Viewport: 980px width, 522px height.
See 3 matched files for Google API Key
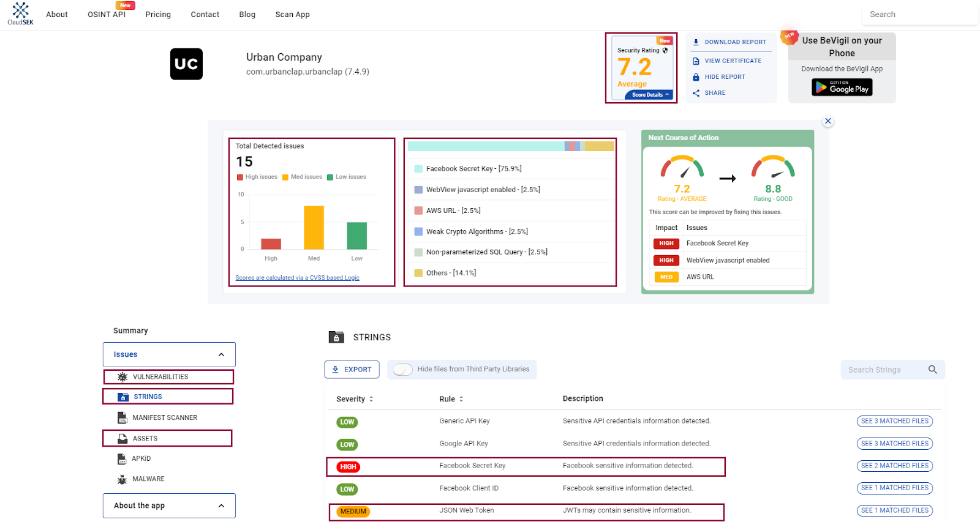[x=894, y=444]
